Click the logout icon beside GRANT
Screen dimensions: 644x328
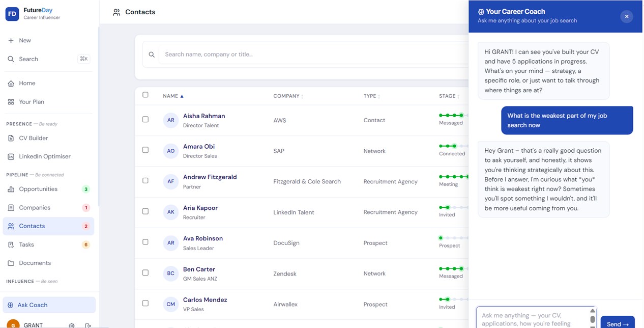(x=88, y=325)
